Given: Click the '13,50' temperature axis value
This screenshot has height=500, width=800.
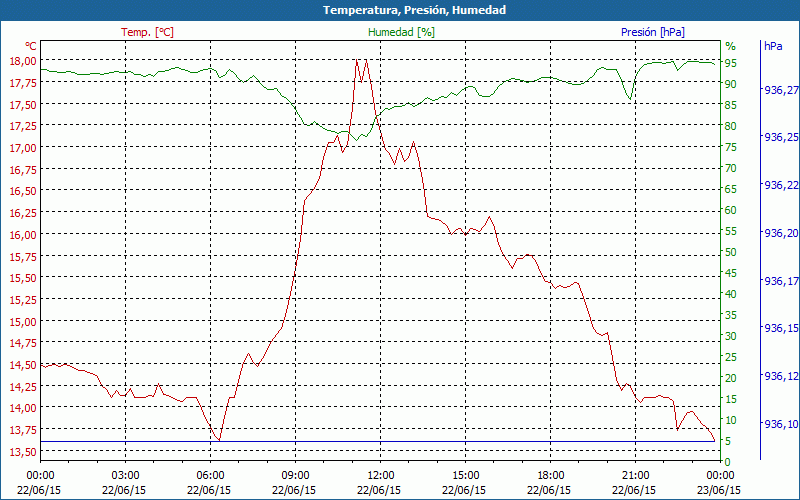Looking at the screenshot, I should [23, 452].
